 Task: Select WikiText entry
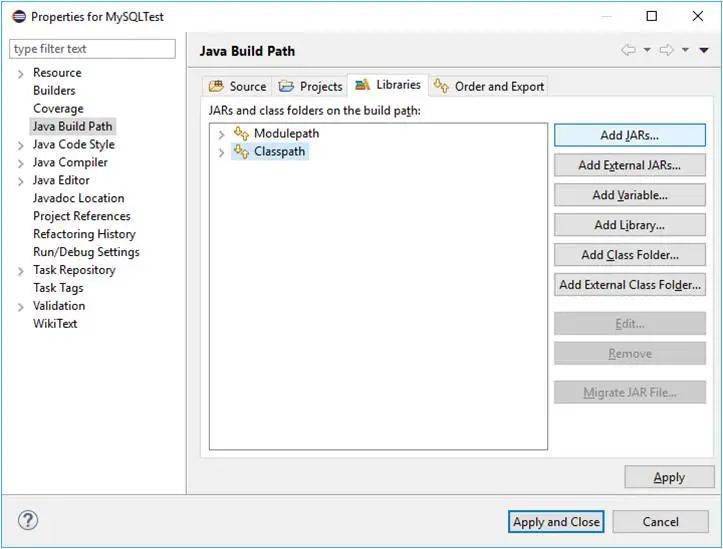pyautogui.click(x=55, y=324)
